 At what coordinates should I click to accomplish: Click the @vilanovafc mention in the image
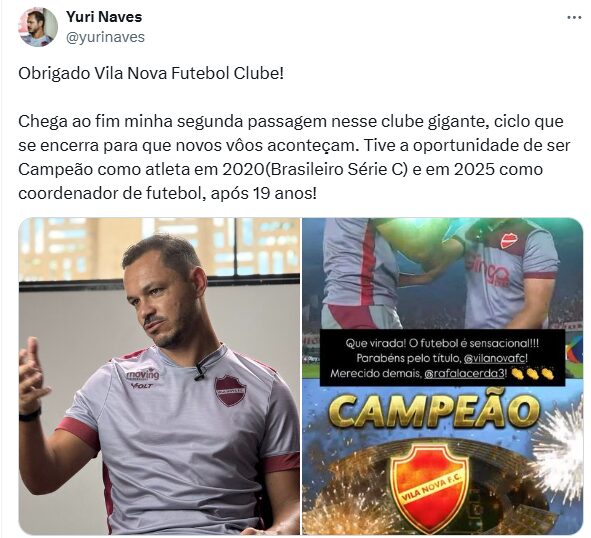click(495, 358)
